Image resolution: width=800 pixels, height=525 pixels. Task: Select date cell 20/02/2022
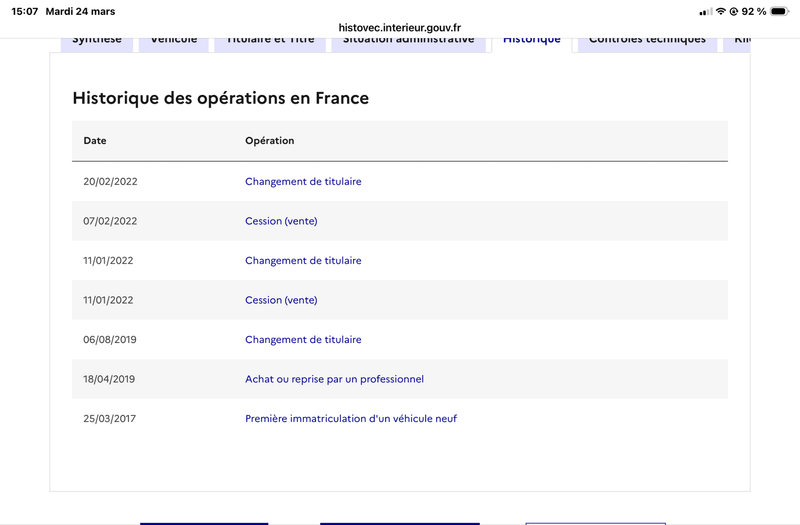click(x=110, y=181)
